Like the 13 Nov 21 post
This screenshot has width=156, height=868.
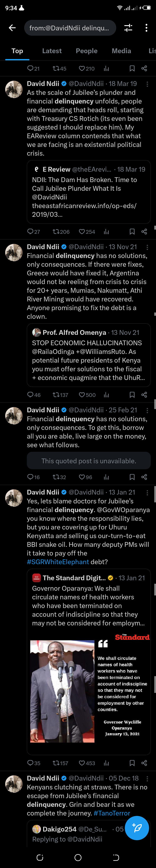82,395
